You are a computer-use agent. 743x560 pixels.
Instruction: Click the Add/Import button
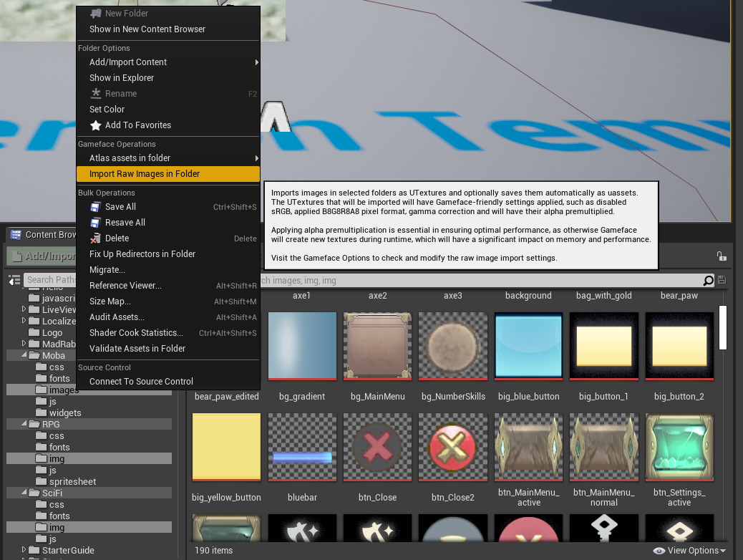42,256
